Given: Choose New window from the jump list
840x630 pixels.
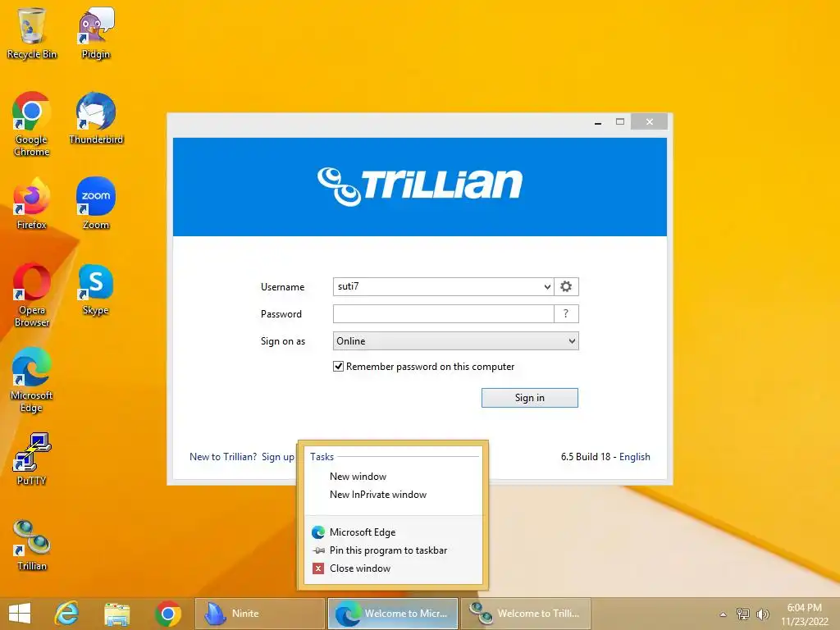Looking at the screenshot, I should click(393, 477).
